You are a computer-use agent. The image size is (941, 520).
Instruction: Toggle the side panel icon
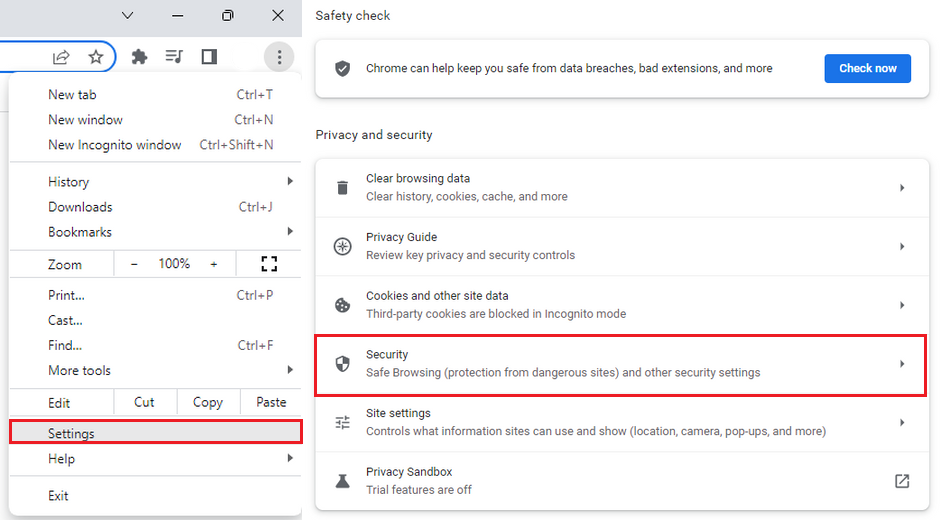[x=209, y=57]
